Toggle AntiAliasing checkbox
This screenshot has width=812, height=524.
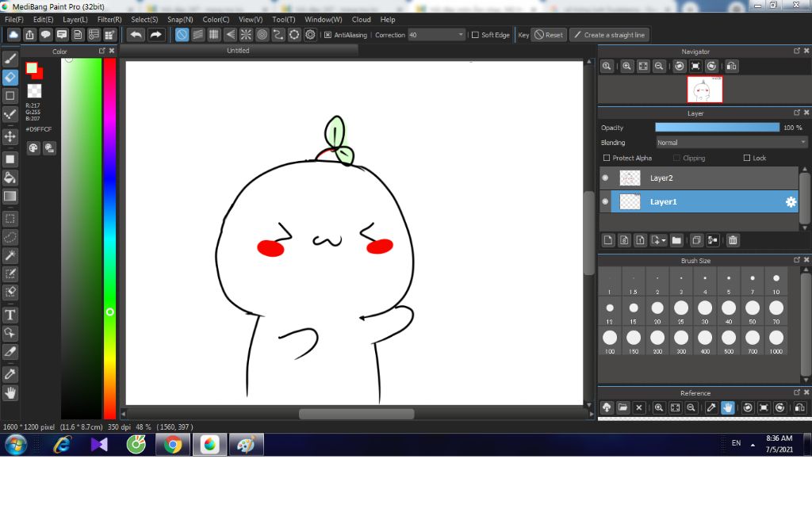coord(327,35)
